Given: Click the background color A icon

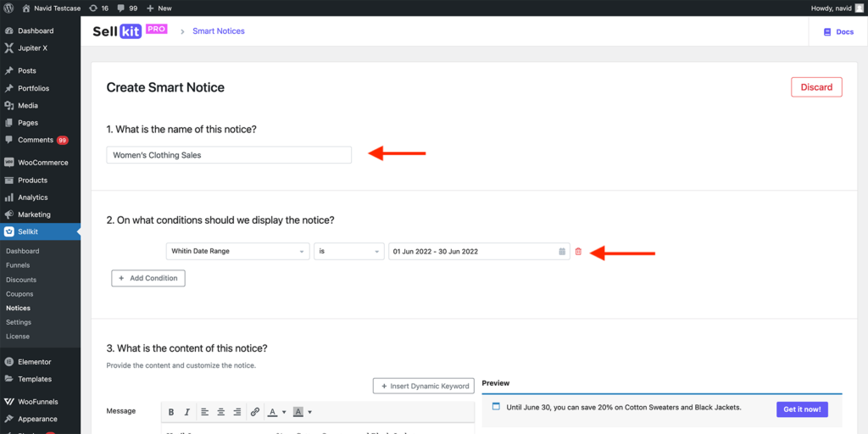Looking at the screenshot, I should coord(298,412).
